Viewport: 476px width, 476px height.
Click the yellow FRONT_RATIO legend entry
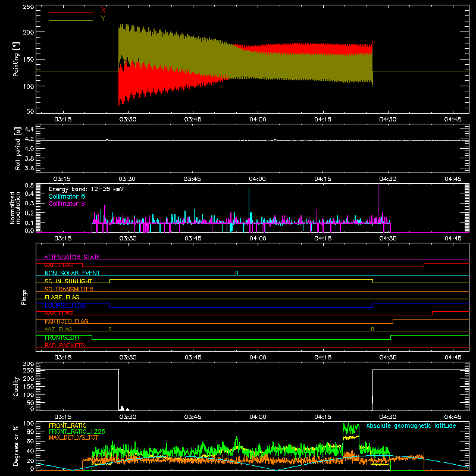point(68,425)
